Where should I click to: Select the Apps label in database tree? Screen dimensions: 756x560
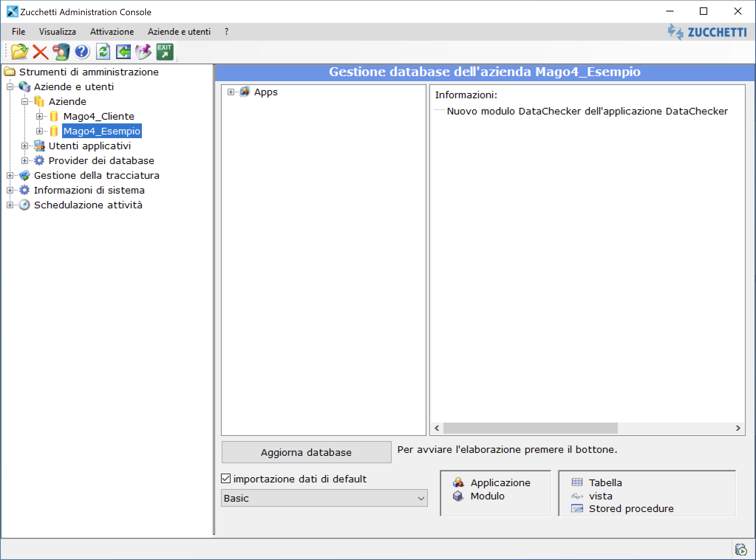[266, 92]
